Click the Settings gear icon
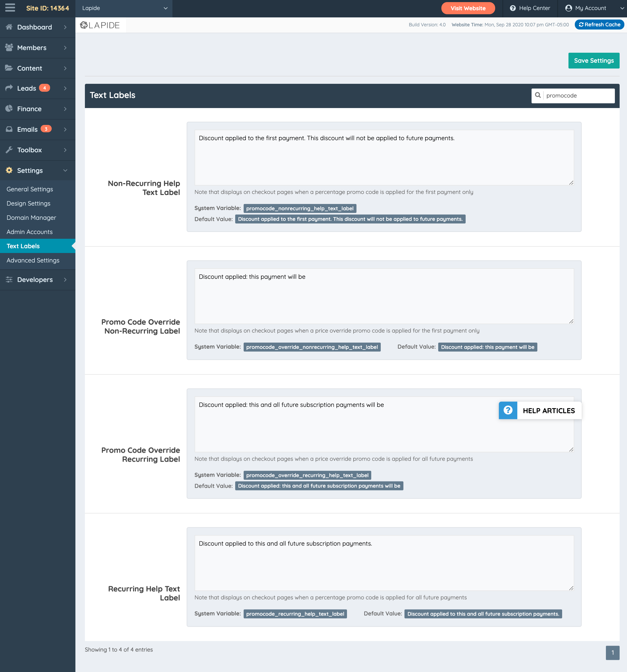This screenshot has width=627, height=672. click(9, 170)
